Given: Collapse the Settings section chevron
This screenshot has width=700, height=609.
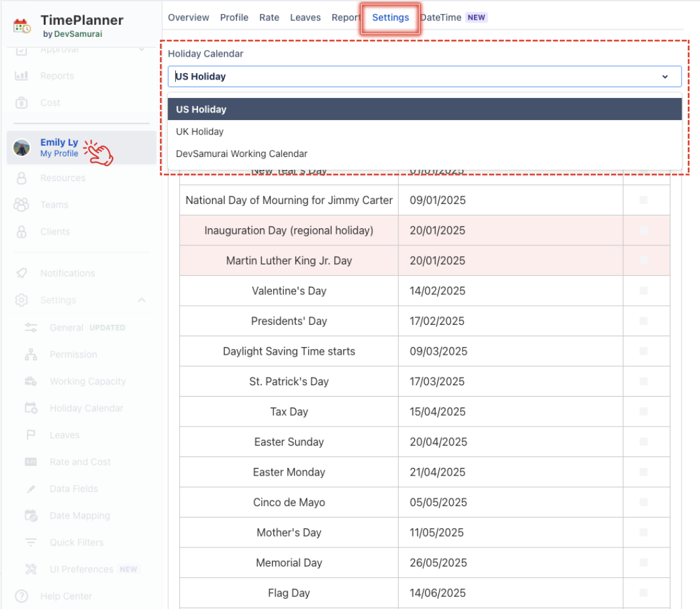Looking at the screenshot, I should [142, 300].
